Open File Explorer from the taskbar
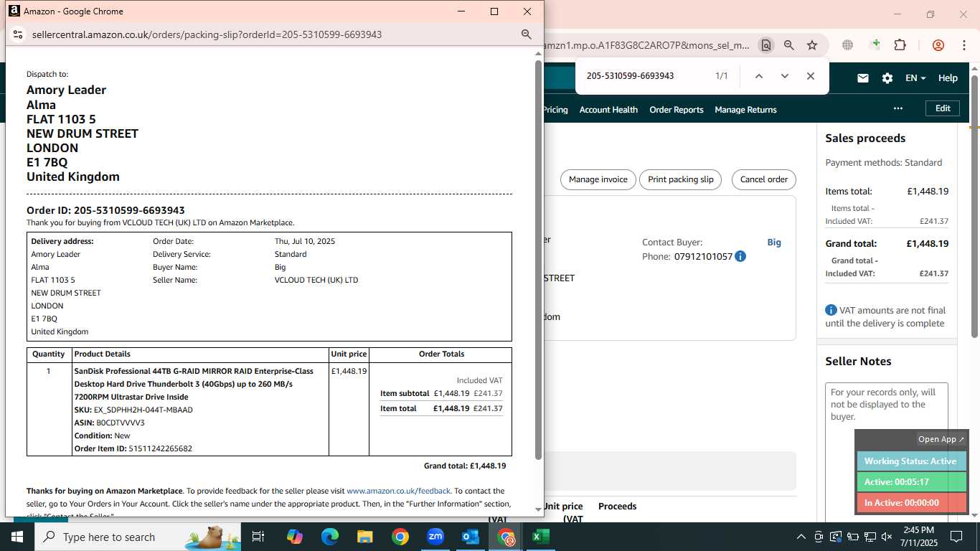Image resolution: width=980 pixels, height=551 pixels. click(x=364, y=537)
